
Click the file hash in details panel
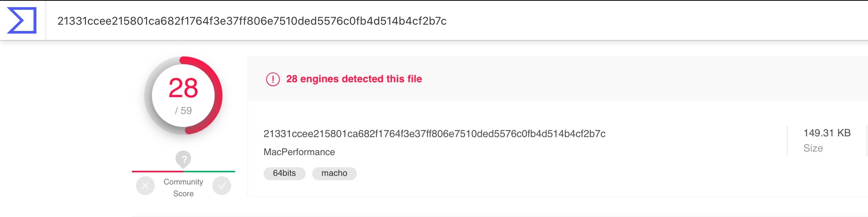point(434,134)
